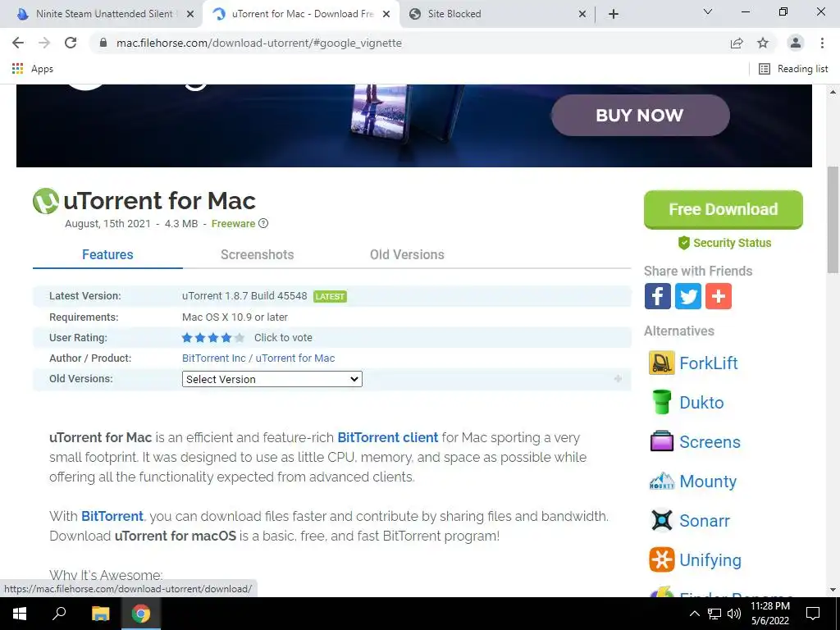Click the Chrome icon in the taskbar

(x=141, y=614)
